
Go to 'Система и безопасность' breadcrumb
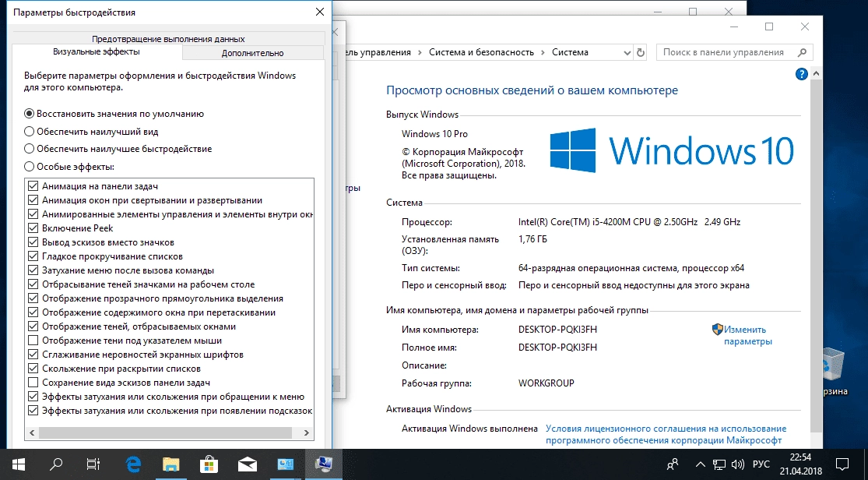tap(481, 53)
